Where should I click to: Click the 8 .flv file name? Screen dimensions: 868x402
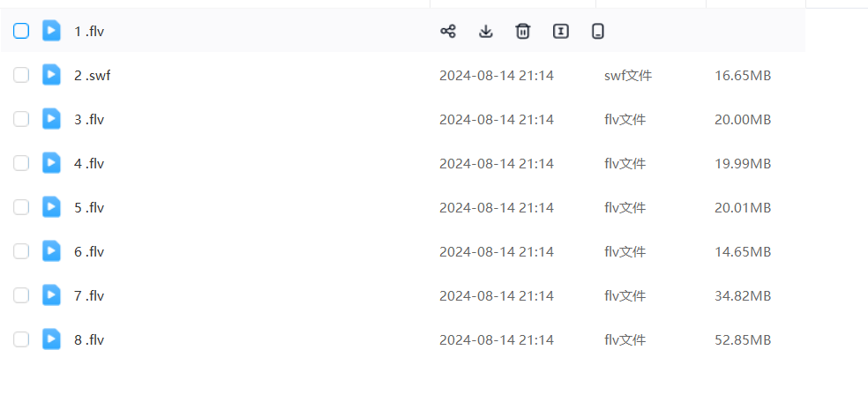pos(89,340)
